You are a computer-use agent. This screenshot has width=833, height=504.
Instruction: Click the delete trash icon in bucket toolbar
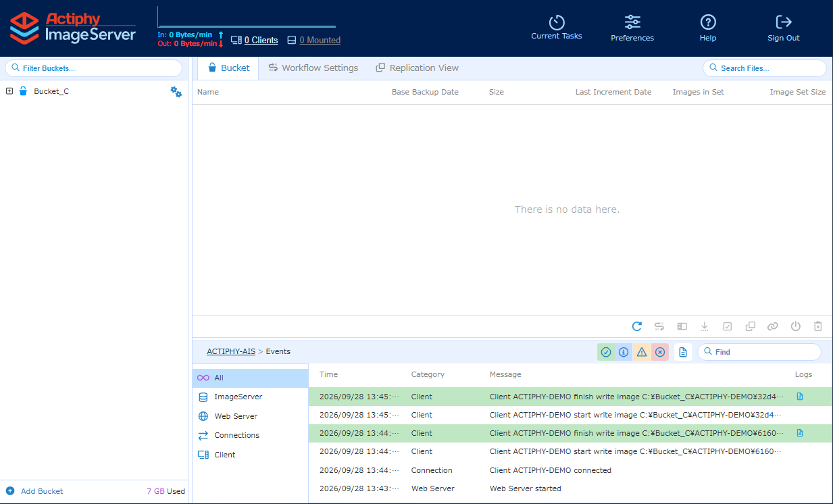click(x=818, y=326)
